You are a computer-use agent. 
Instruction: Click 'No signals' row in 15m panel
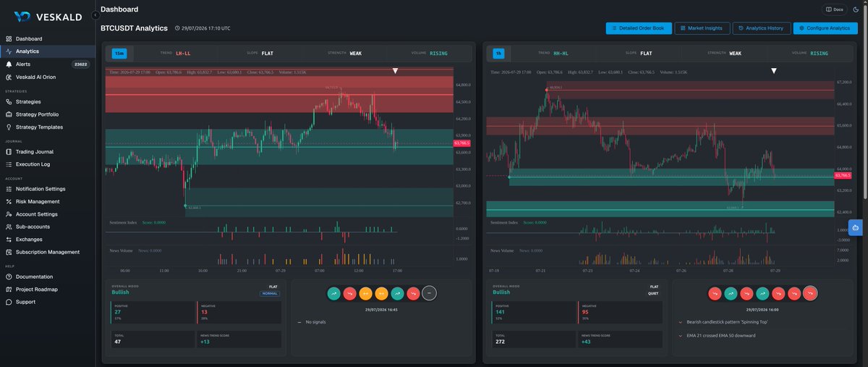[381, 321]
